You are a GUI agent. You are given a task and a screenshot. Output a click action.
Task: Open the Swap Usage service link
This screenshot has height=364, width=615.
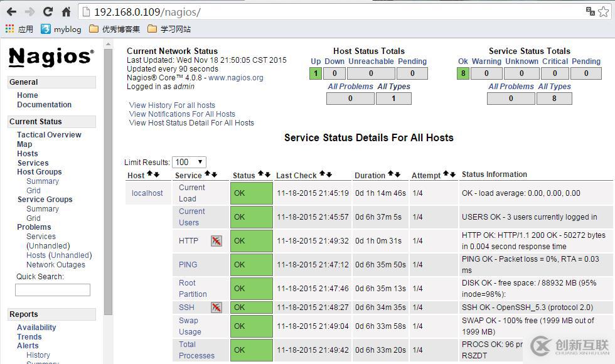click(x=190, y=326)
